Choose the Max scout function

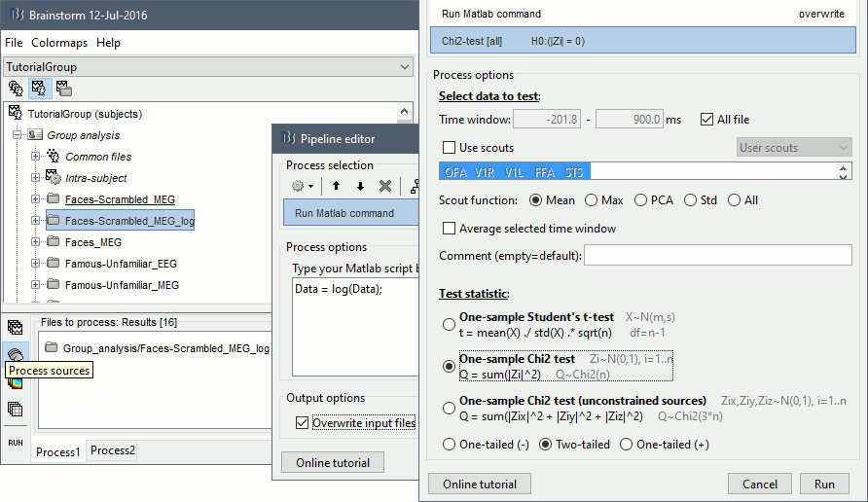592,200
